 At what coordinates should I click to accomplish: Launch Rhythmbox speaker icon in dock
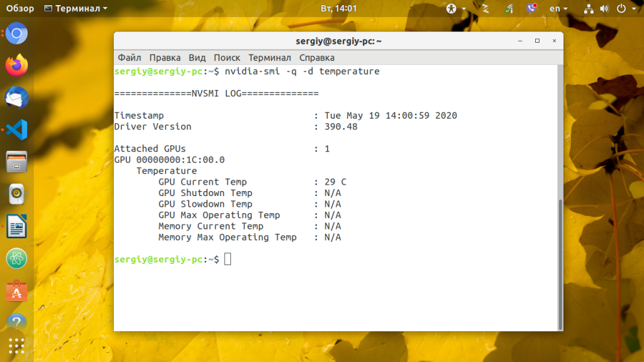click(16, 194)
